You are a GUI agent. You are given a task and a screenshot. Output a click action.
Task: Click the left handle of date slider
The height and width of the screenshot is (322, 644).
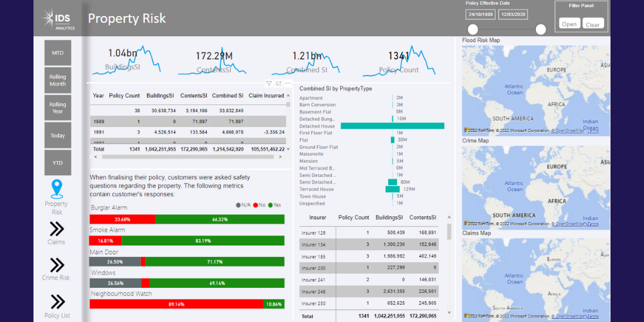[473, 30]
